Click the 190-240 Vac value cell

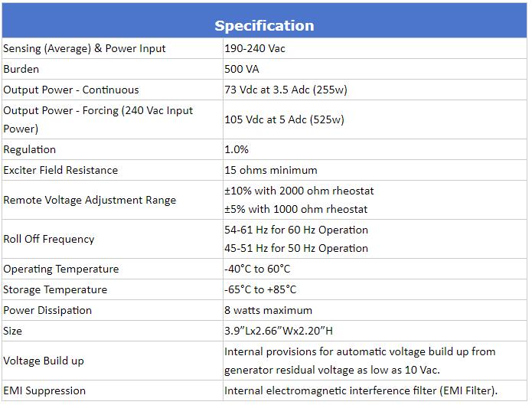375,48
